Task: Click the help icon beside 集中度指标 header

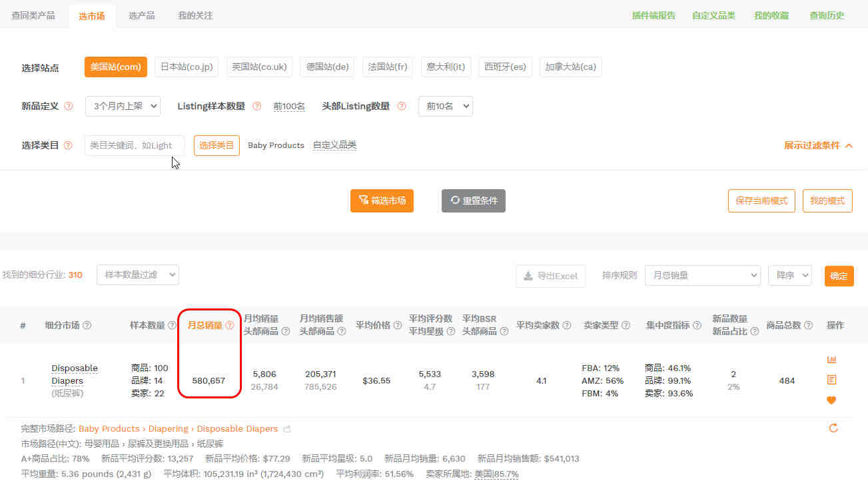Action: click(697, 325)
